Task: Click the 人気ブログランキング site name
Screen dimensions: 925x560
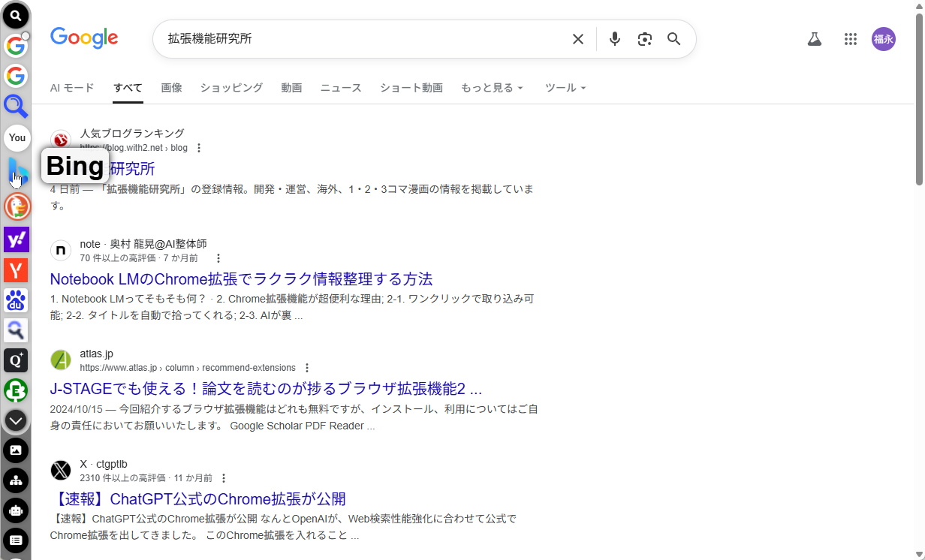Action: (132, 134)
